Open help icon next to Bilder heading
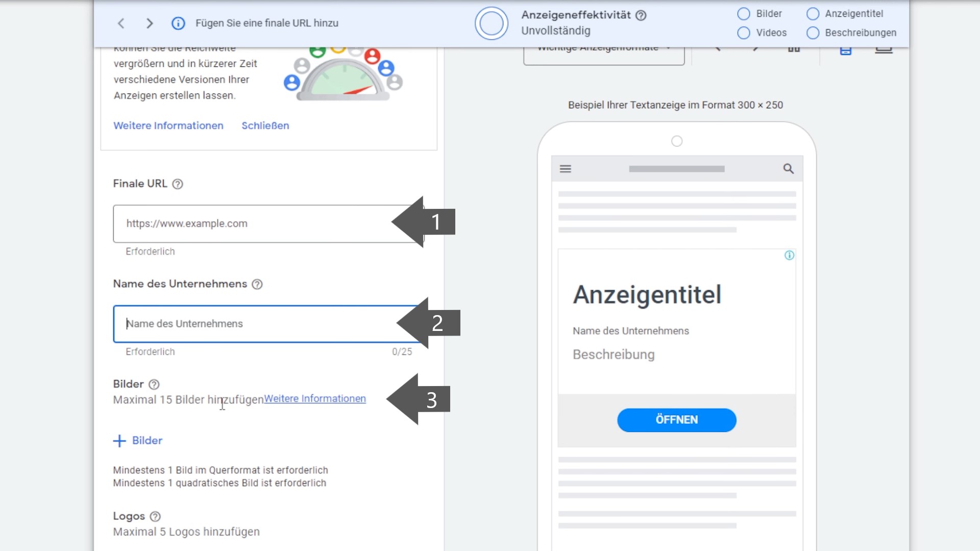 click(x=154, y=385)
